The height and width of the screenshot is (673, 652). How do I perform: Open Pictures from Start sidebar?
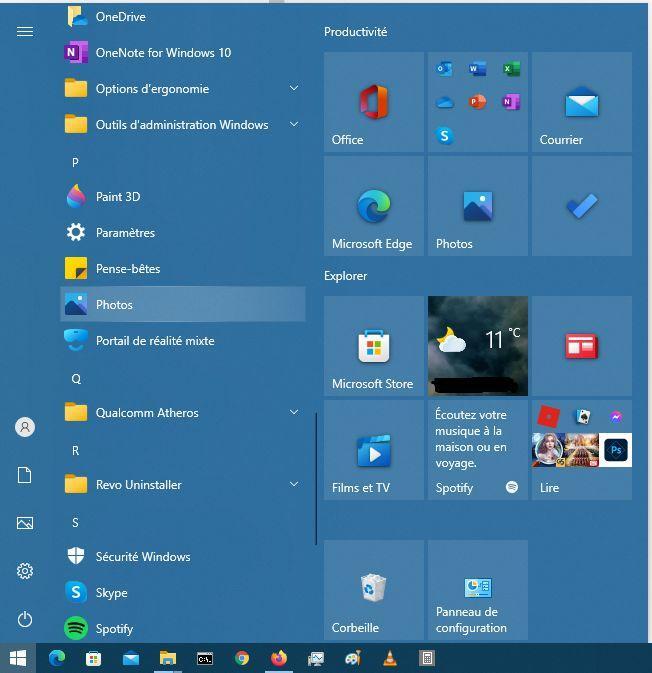tap(25, 523)
